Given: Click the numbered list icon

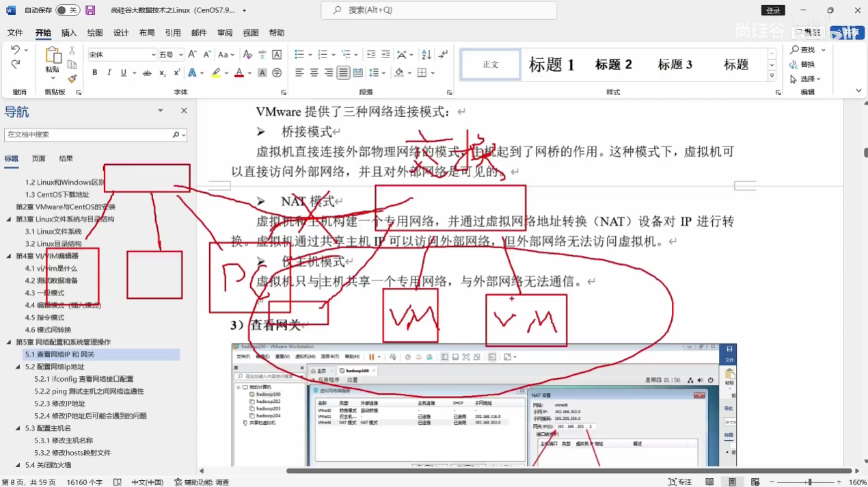Looking at the screenshot, I should [x=323, y=55].
